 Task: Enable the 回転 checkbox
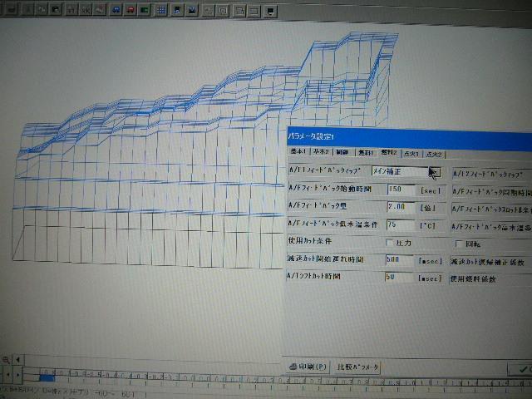point(457,244)
